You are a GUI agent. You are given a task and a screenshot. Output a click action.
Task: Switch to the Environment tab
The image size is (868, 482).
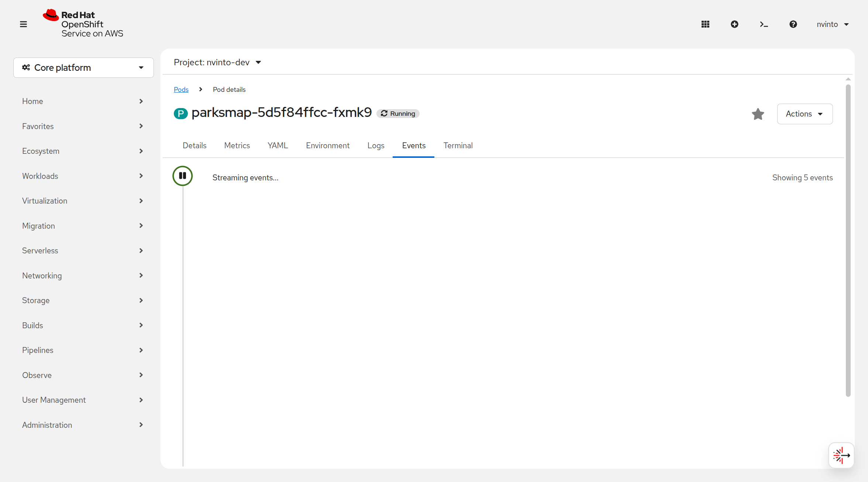click(x=328, y=146)
